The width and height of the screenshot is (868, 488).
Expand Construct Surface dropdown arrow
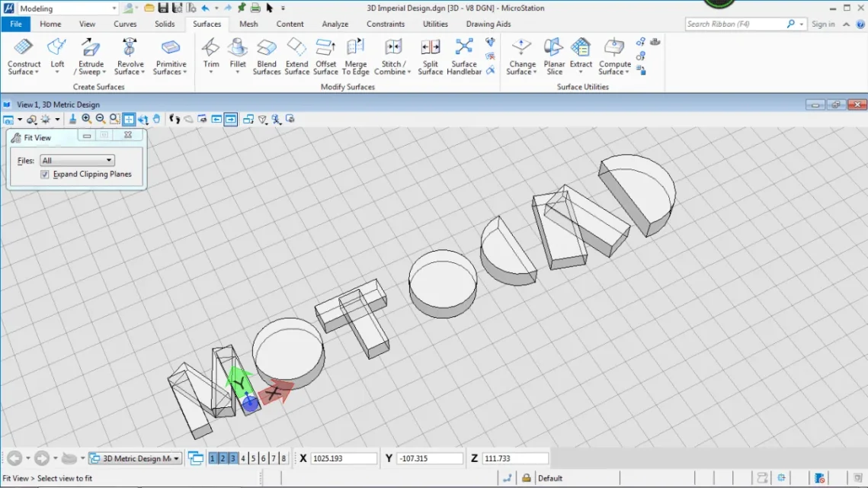coord(37,72)
